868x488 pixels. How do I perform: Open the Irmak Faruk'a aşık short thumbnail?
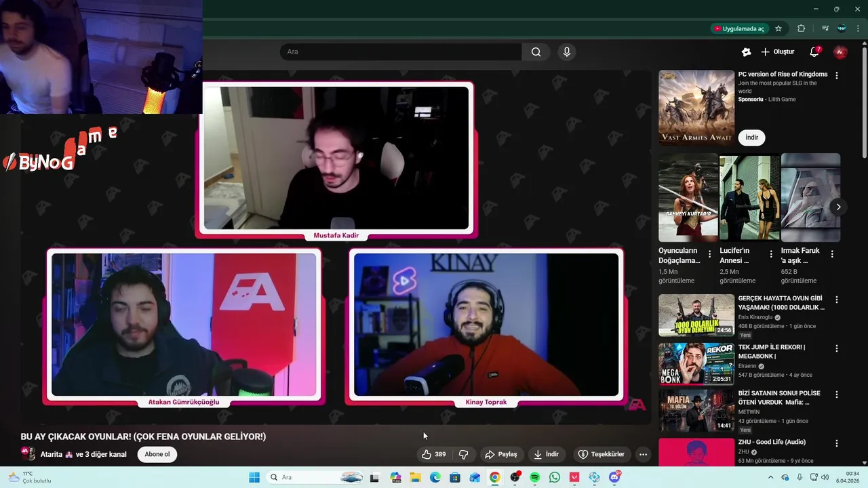(810, 198)
